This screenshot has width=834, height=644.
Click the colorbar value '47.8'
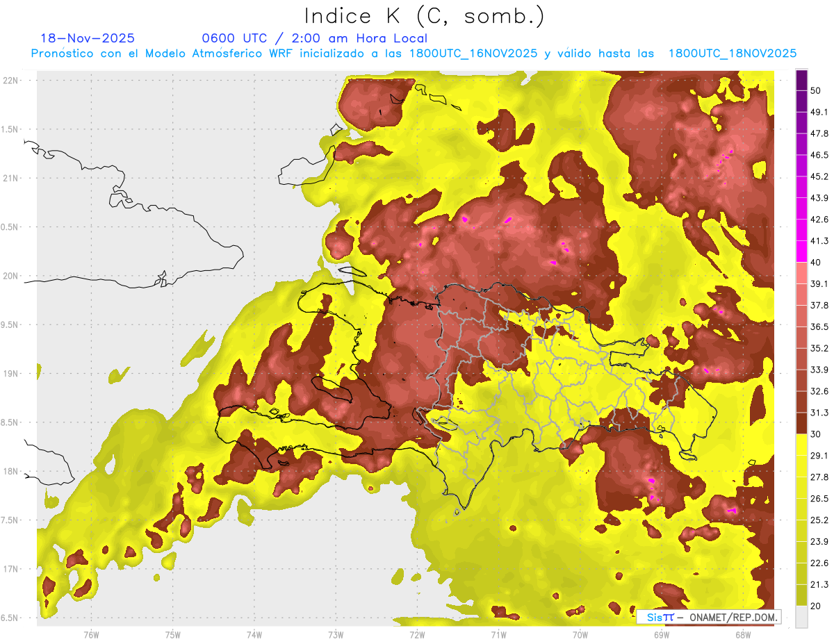tap(819, 133)
